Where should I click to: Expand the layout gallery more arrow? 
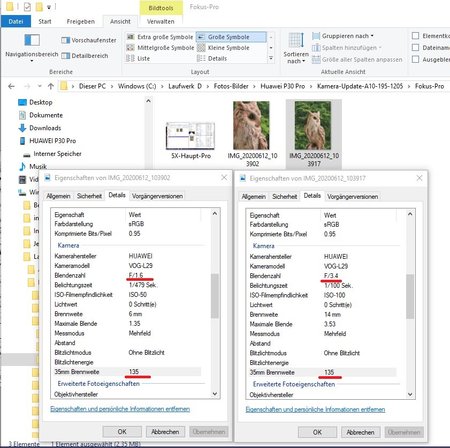[x=271, y=58]
